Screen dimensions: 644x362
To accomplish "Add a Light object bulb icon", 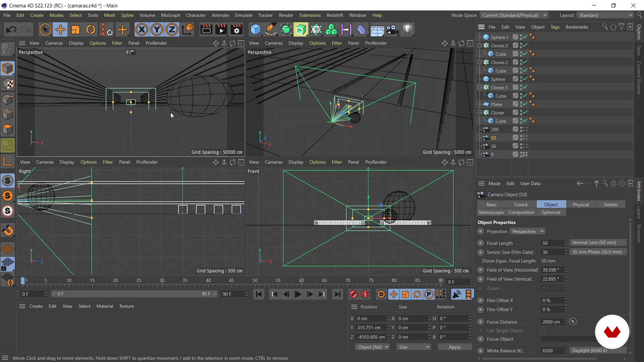I will tap(408, 30).
